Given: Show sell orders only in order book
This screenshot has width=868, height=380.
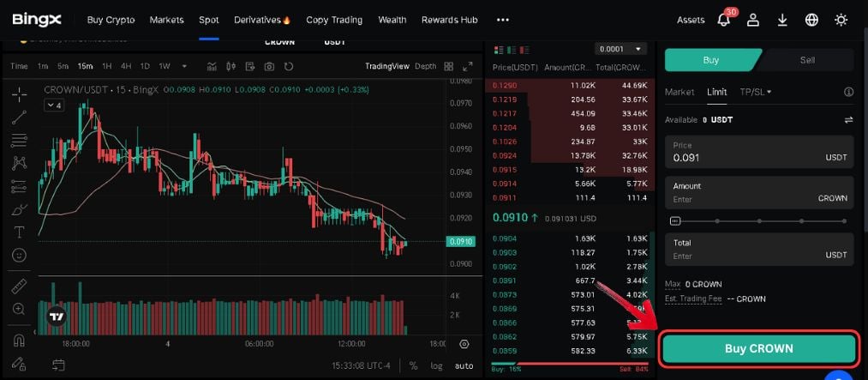Looking at the screenshot, I should 524,50.
